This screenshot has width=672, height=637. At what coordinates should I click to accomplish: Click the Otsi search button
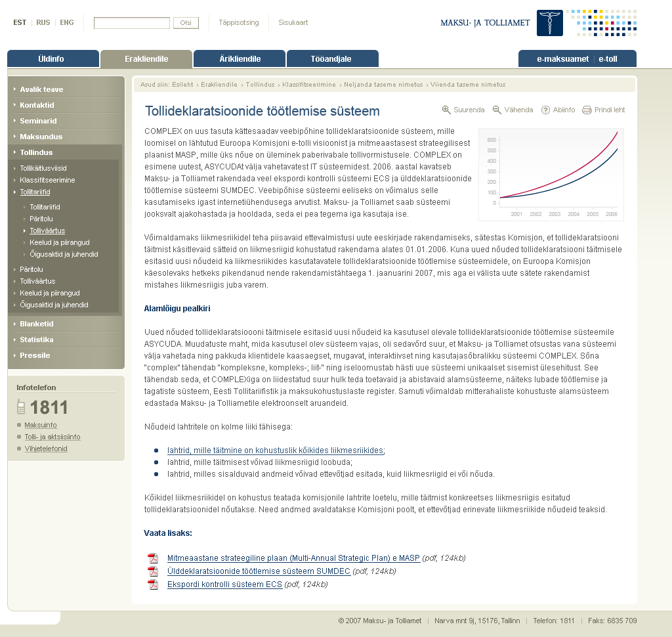[x=186, y=23]
